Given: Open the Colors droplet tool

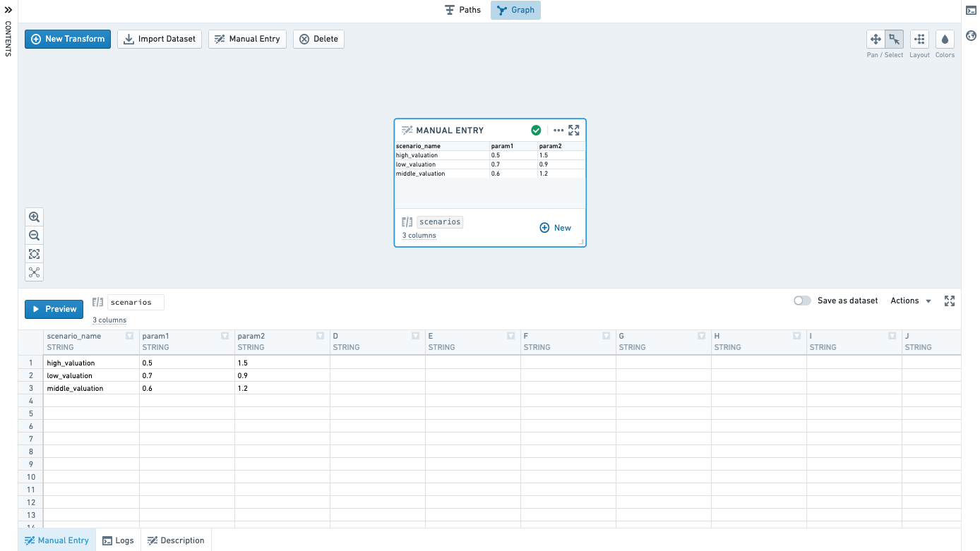Looking at the screenshot, I should click(945, 40).
